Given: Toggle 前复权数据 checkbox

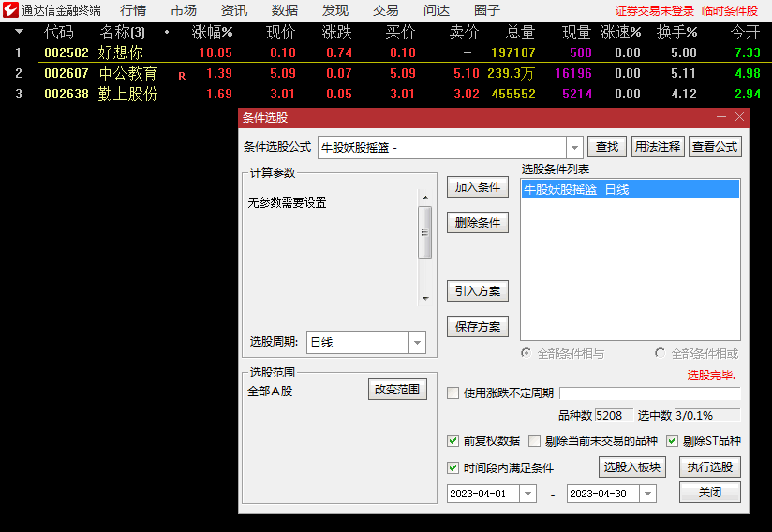Looking at the screenshot, I should pyautogui.click(x=453, y=440).
